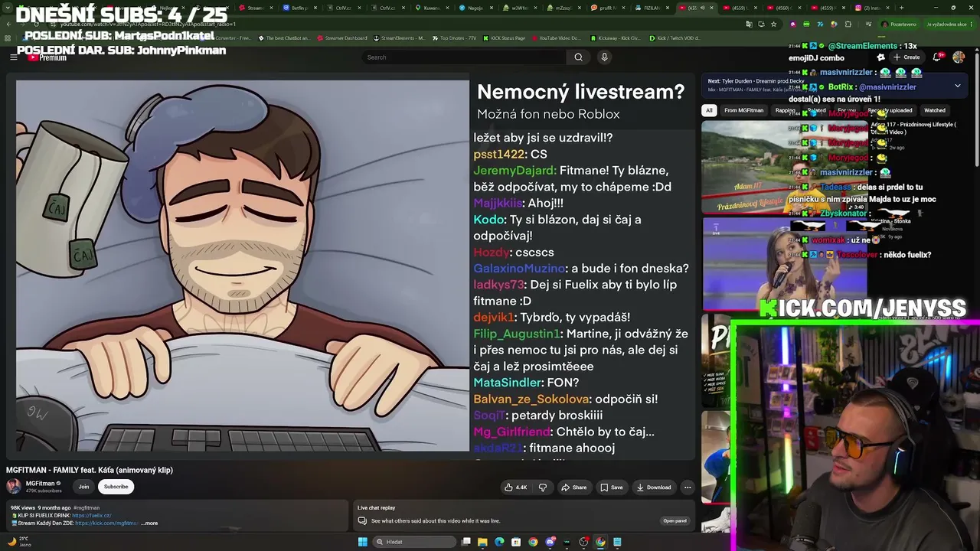Open File Explorer from taskbar
The height and width of the screenshot is (551, 980).
click(x=482, y=542)
